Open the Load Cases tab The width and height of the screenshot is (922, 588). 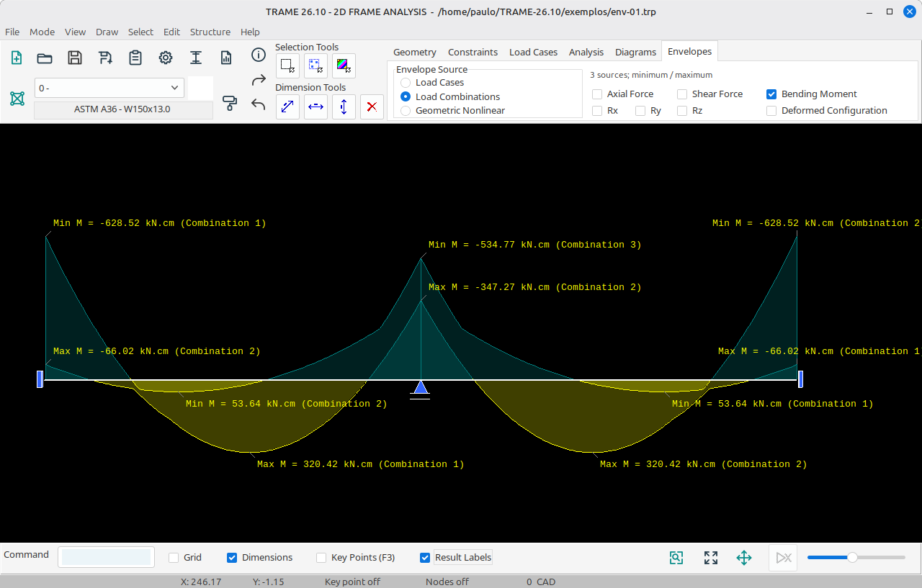(534, 52)
